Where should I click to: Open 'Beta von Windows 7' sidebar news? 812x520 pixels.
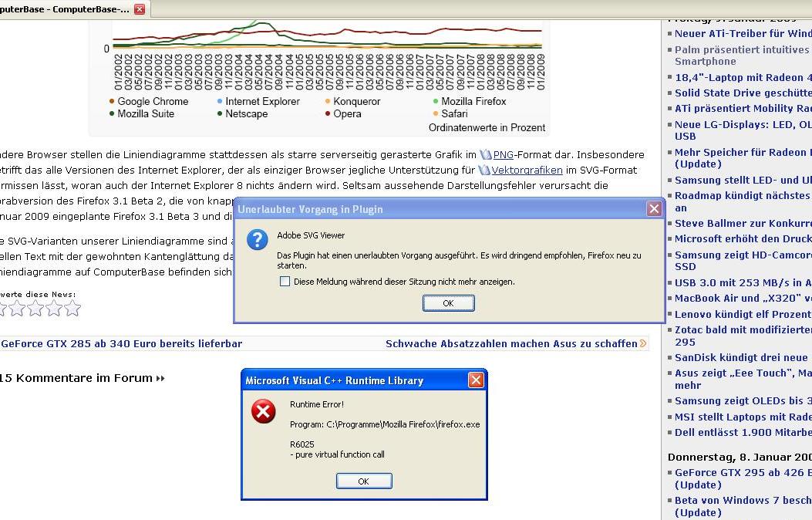click(x=743, y=507)
